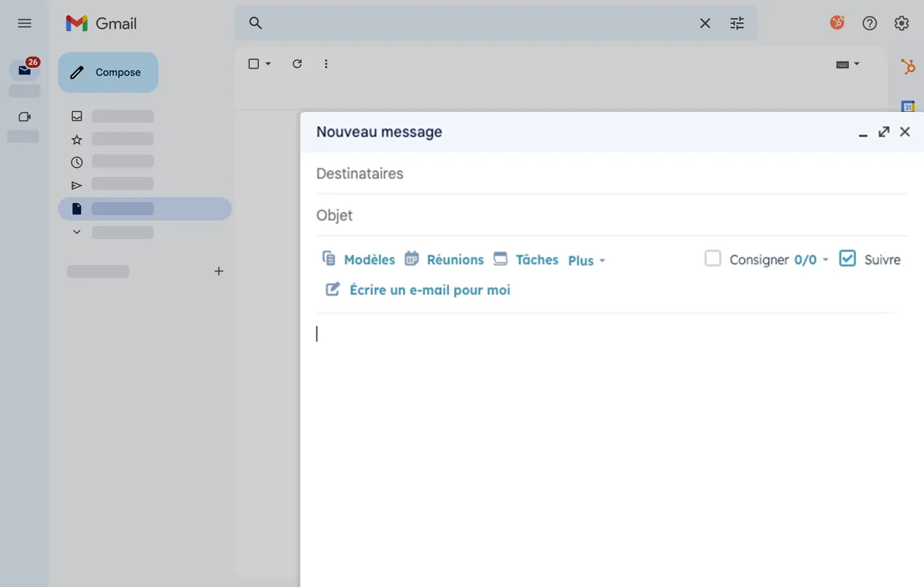Tick the select all messages checkbox
This screenshot has height=587, width=924.
click(253, 64)
